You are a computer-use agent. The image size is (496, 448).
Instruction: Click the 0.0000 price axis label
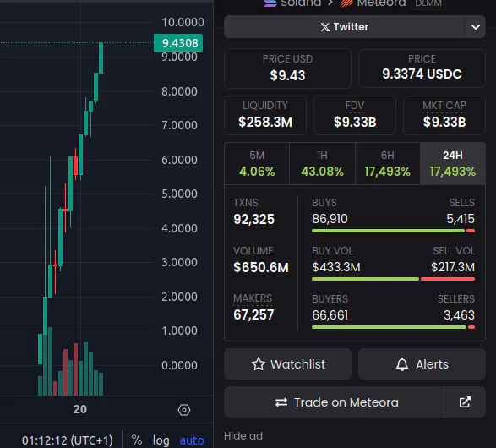pos(179,365)
